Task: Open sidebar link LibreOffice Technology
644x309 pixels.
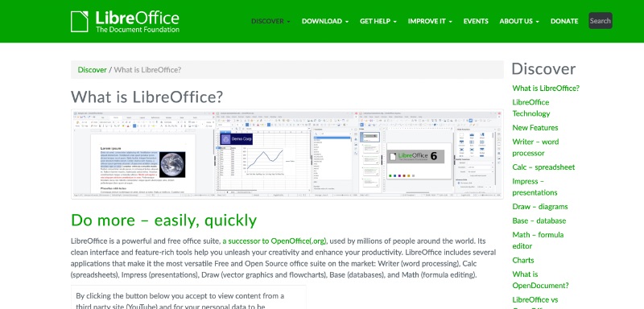Action: (x=531, y=108)
